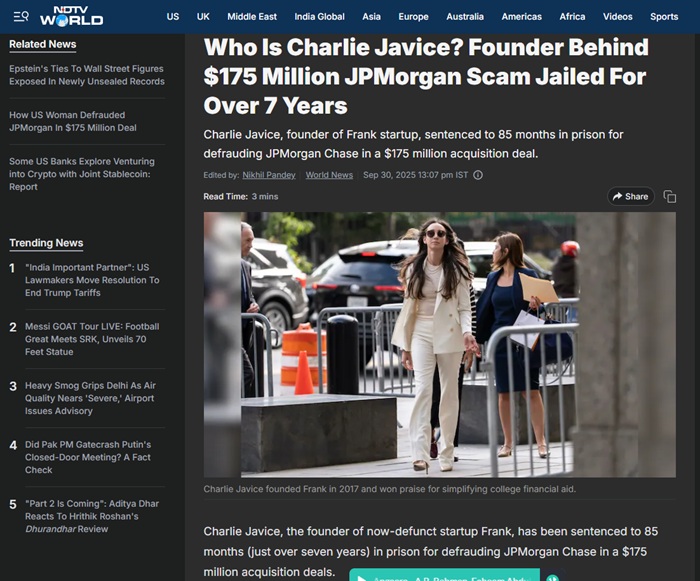Screen dimensions: 700x581
Task: Open How US Woman Defrauded JPMorgan article
Action: (73, 121)
